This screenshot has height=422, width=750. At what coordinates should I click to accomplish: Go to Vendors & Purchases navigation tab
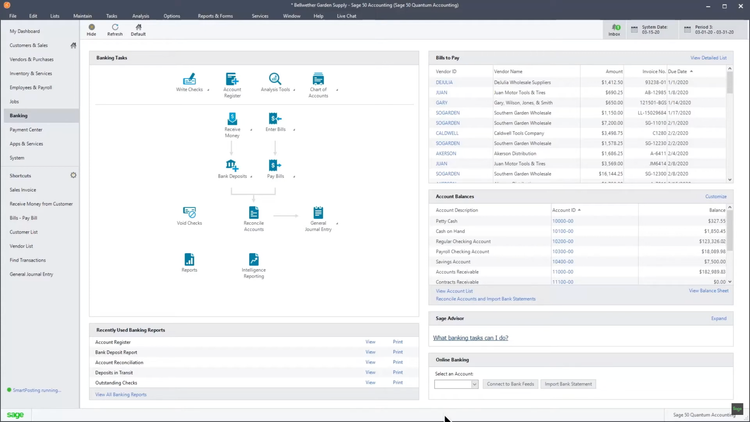point(32,59)
